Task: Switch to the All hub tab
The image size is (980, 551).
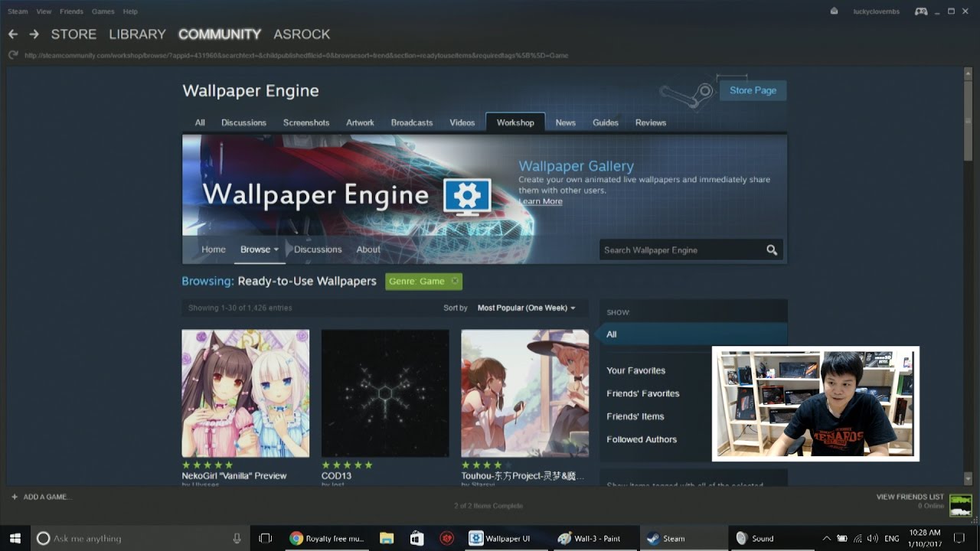Action: tap(200, 122)
